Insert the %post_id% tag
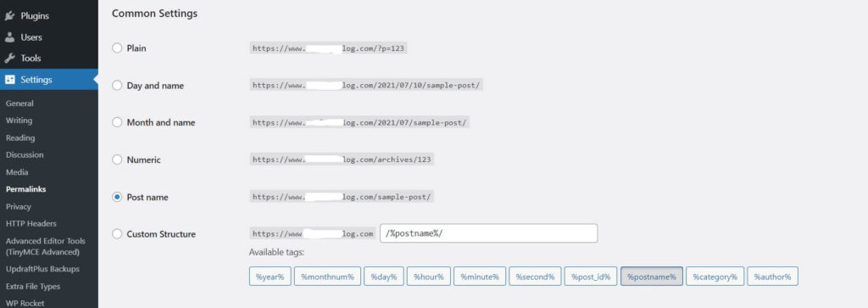The width and height of the screenshot is (868, 308). [591, 277]
